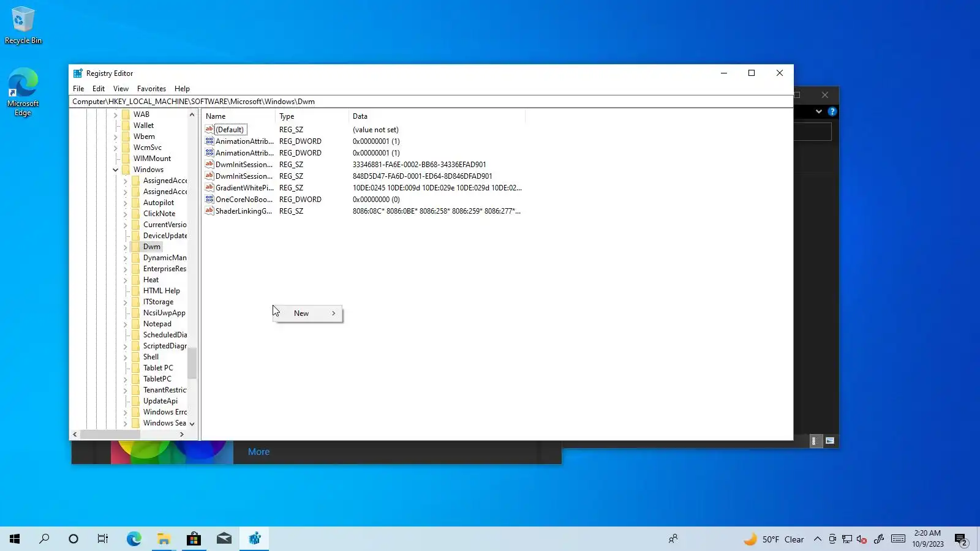
Task: Open the View menu
Action: 121,89
